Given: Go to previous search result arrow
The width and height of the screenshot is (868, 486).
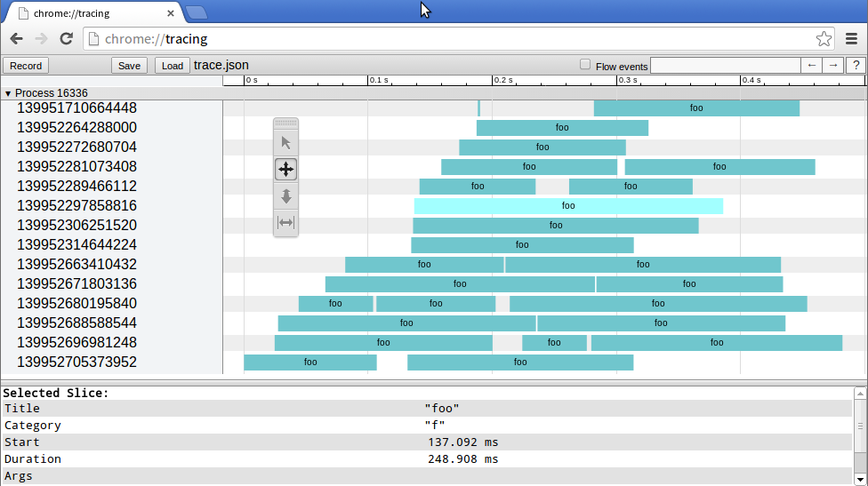Looking at the screenshot, I should pyautogui.click(x=812, y=66).
